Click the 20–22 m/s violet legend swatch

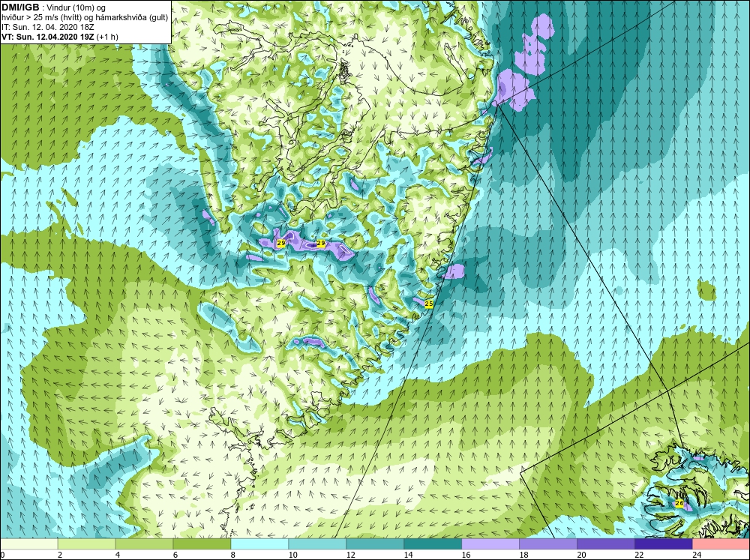(605, 544)
